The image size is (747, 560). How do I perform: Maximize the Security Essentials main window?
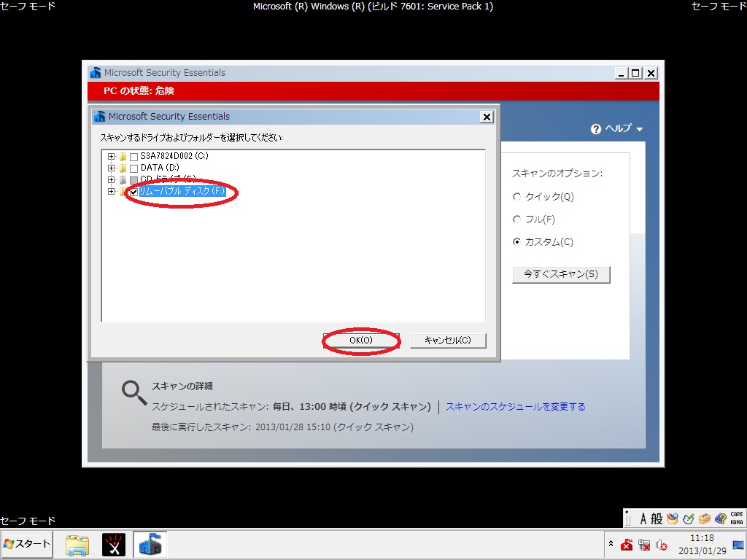(635, 74)
